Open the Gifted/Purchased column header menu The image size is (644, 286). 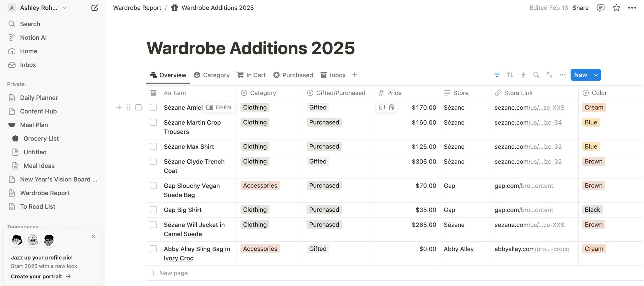click(338, 93)
